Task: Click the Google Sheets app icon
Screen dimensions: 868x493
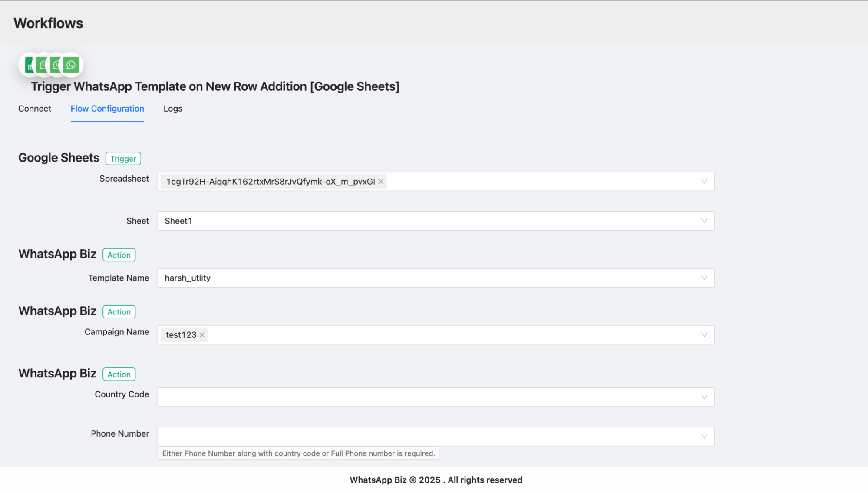Action: click(x=29, y=66)
